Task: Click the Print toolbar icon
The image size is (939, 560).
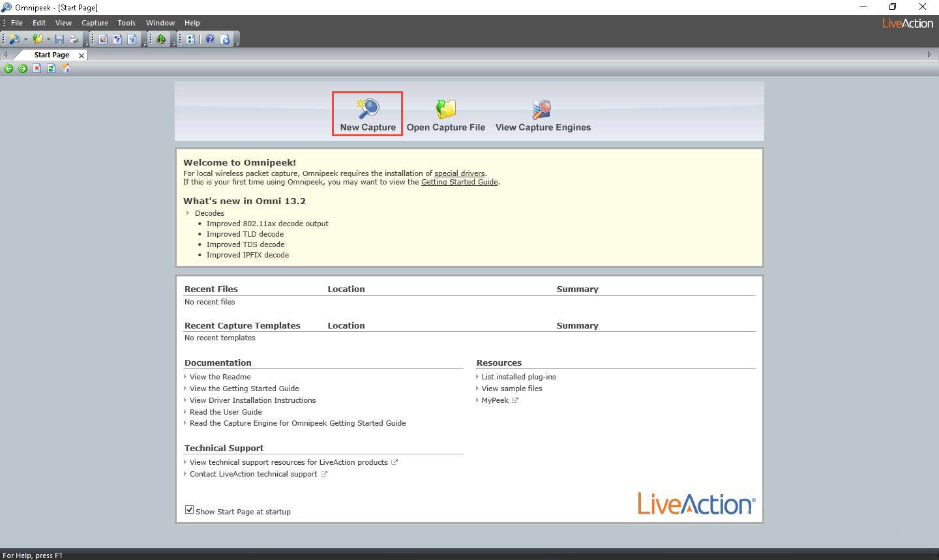Action: point(74,39)
